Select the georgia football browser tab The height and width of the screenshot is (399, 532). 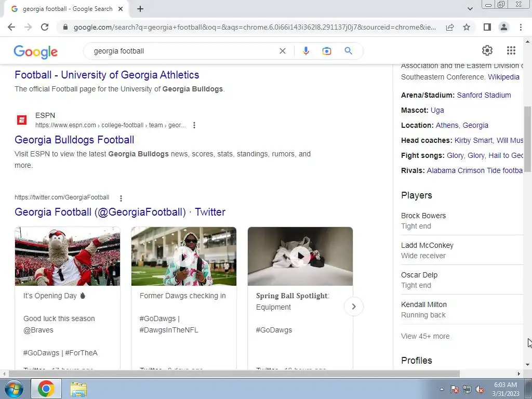tap(66, 9)
